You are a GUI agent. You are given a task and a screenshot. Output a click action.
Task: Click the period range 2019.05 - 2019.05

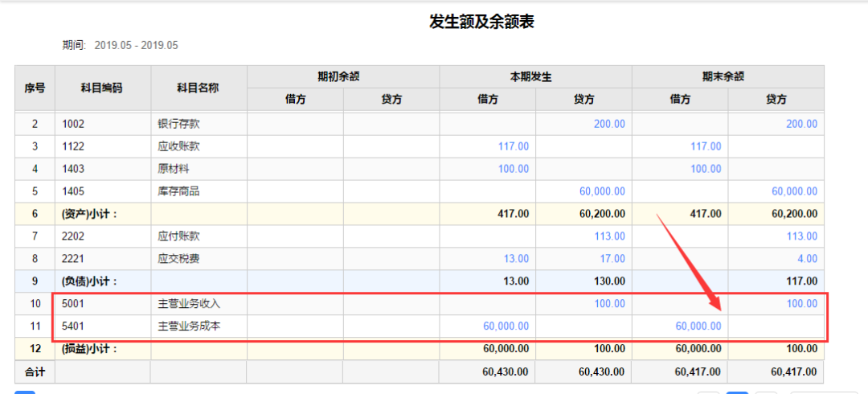click(x=136, y=45)
